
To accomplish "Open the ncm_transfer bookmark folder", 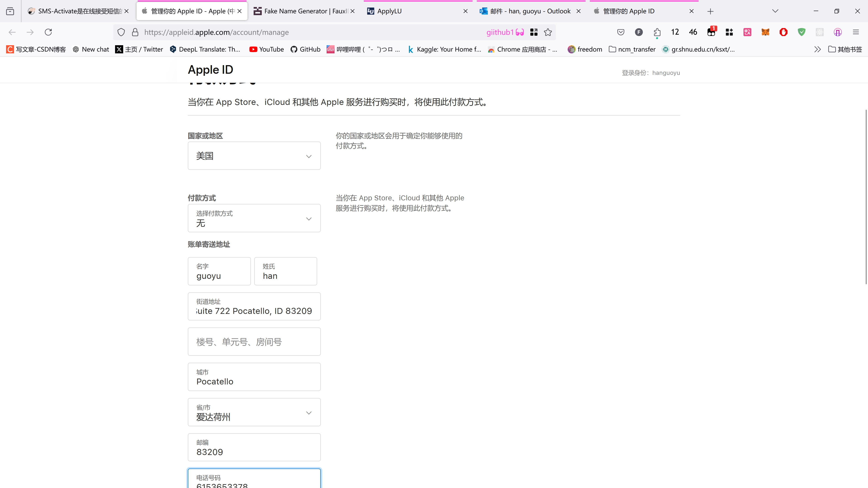I will tap(632, 49).
